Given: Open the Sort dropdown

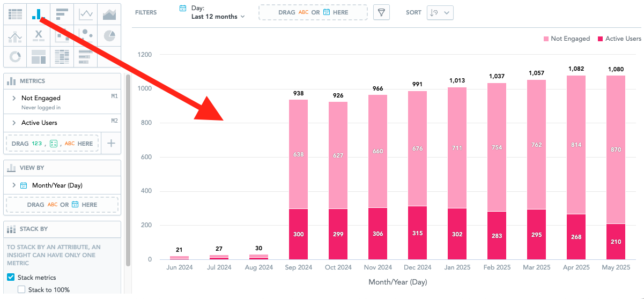Looking at the screenshot, I should point(440,13).
